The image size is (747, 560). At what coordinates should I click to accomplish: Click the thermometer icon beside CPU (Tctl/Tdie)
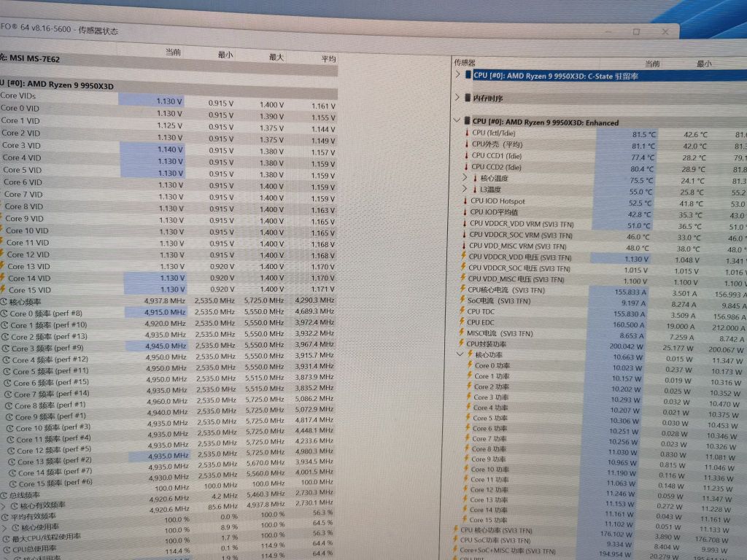pos(466,134)
